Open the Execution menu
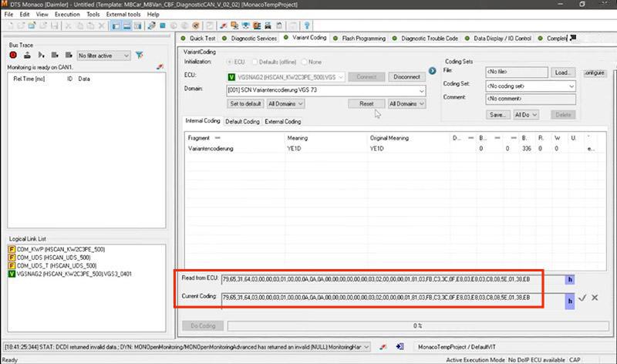617x364 pixels. click(x=67, y=14)
